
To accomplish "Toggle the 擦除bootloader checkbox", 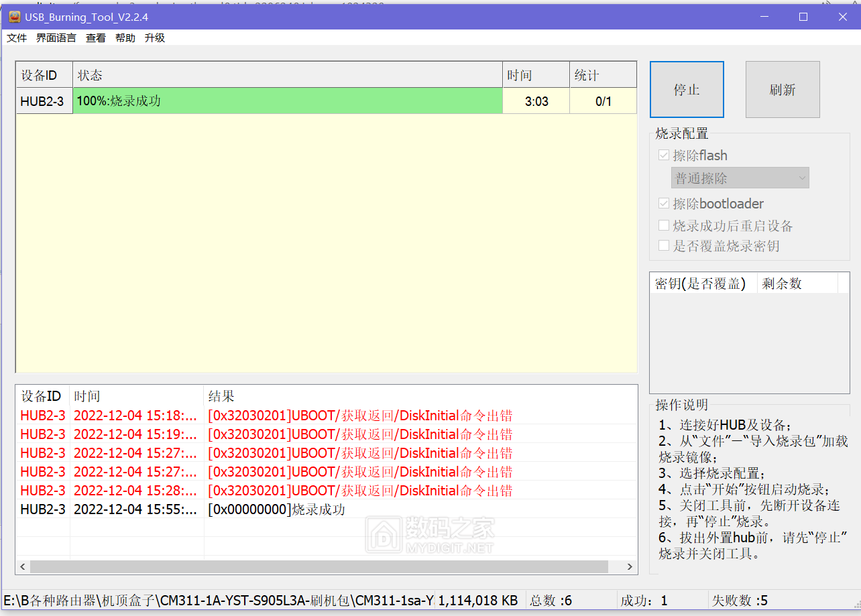I will [x=664, y=204].
